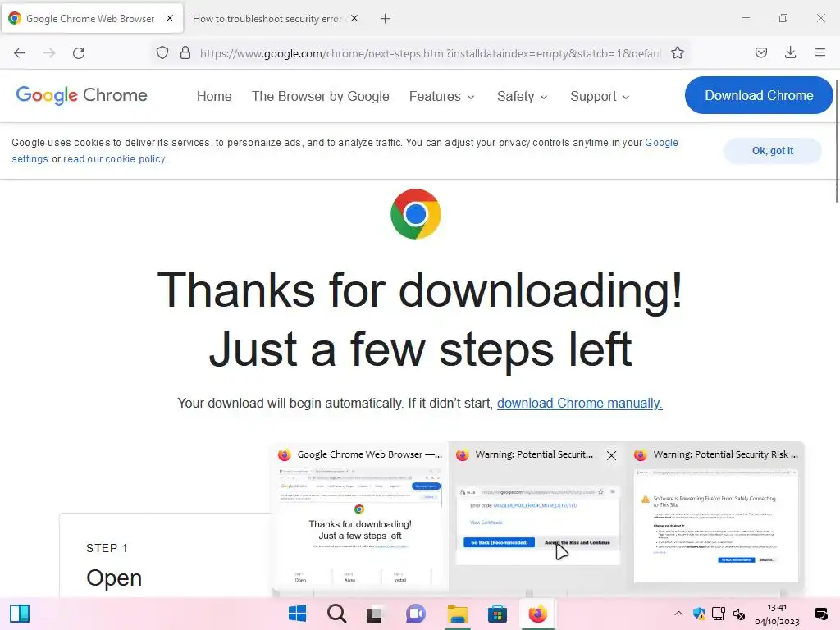The image size is (840, 630).
Task: Open the Firefox hamburger application menu
Action: [819, 52]
